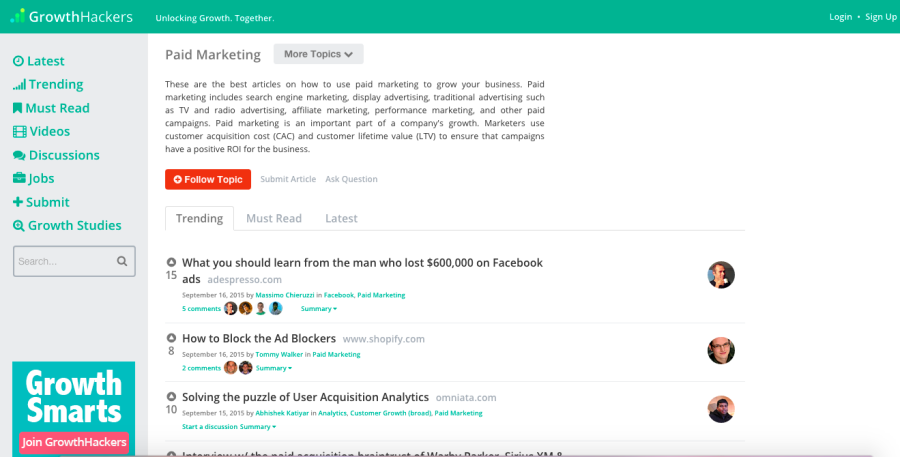Viewport: 900px width, 457px height.
Task: Click the Videos film strip icon
Action: tap(20, 131)
